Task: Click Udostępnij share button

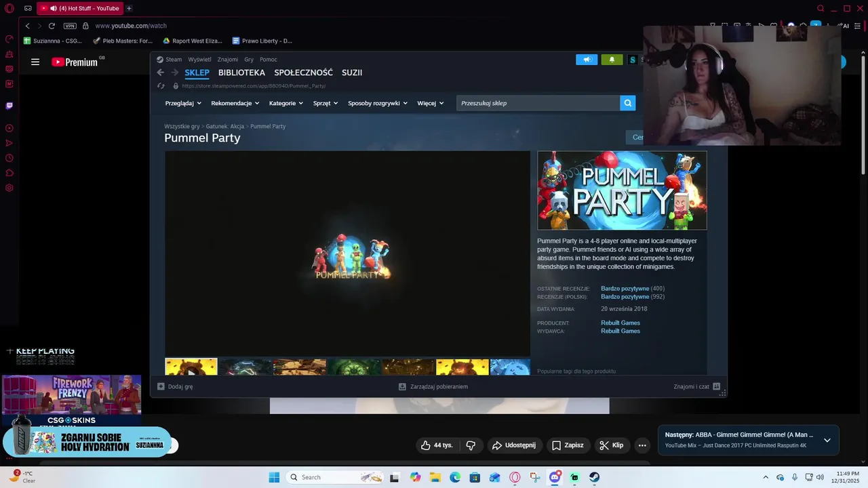Action: click(514, 445)
